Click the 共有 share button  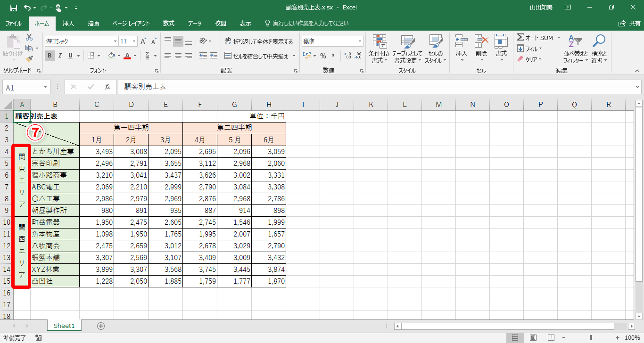pyautogui.click(x=629, y=23)
